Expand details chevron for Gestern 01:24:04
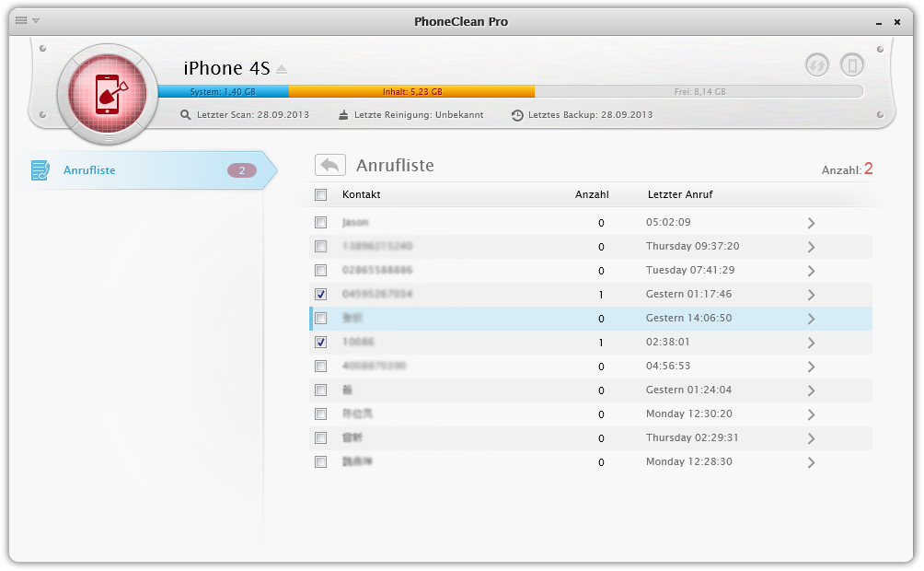The width and height of the screenshot is (924, 571). point(812,390)
